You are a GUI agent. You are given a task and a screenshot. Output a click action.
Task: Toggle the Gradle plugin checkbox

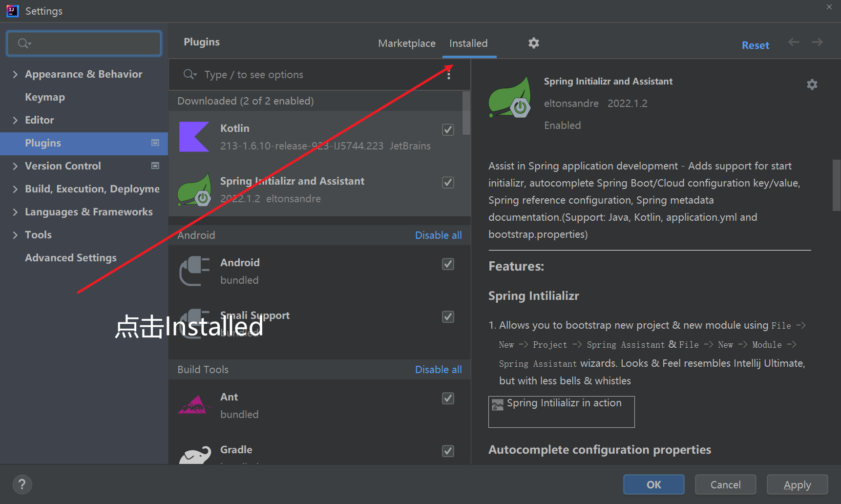[448, 451]
